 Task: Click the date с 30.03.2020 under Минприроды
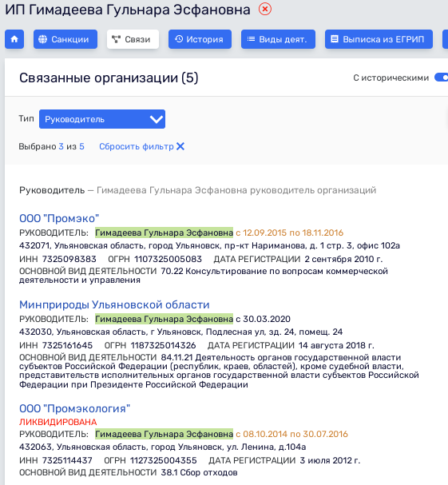coord(263,319)
